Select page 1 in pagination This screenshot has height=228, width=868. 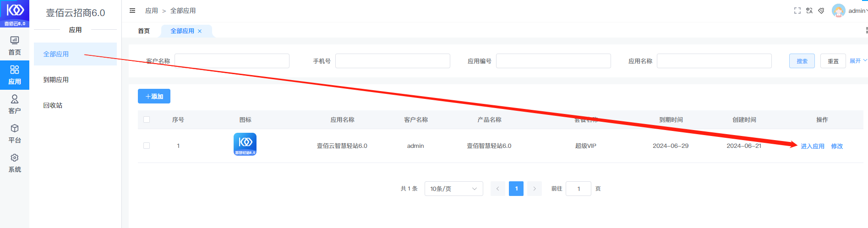click(x=516, y=189)
